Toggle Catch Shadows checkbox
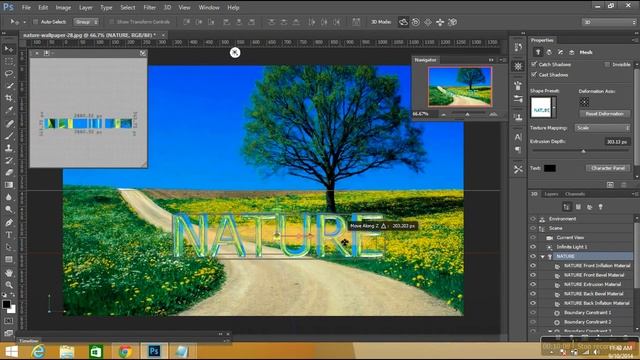The height and width of the screenshot is (360, 640). tap(534, 64)
